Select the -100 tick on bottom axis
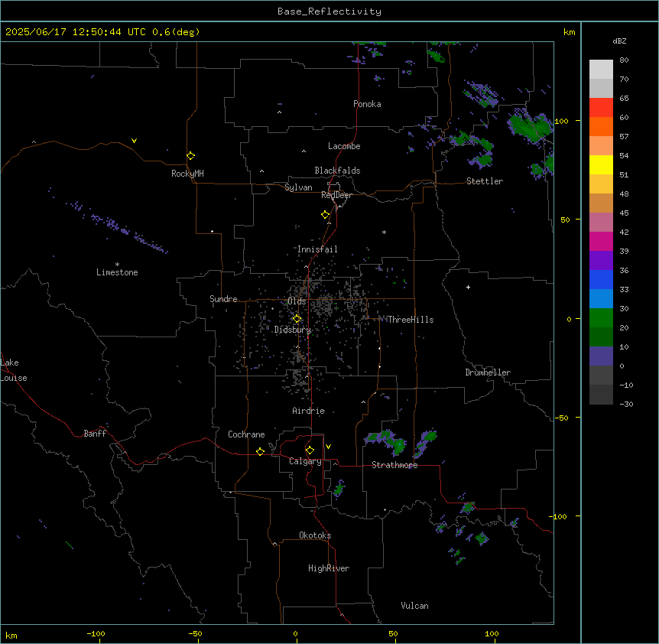This screenshot has width=659, height=644. coord(96,633)
